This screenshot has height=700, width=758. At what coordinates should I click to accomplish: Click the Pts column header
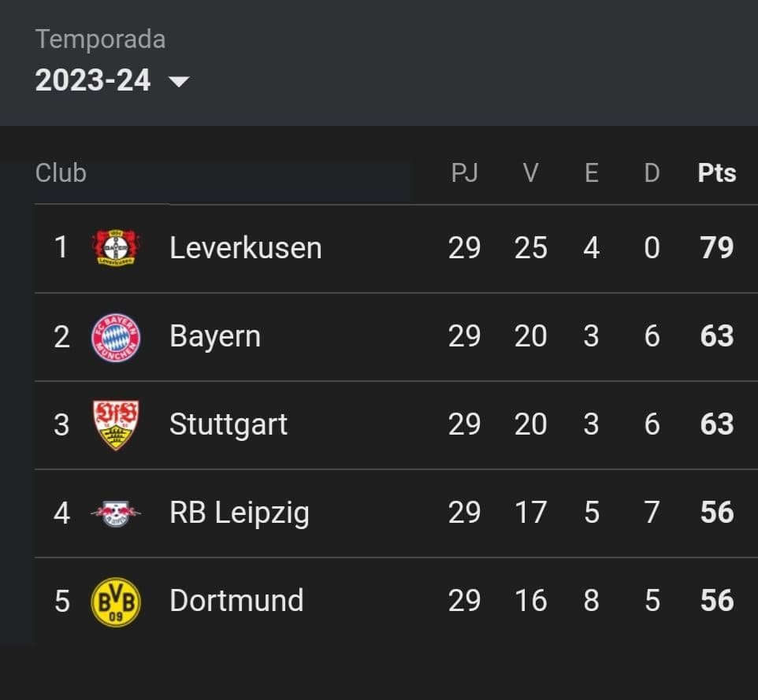coord(717,172)
